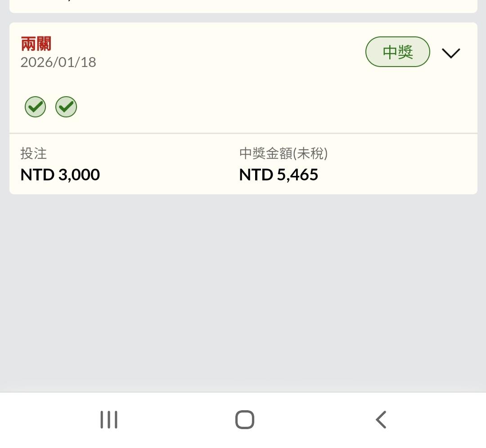
Task: Click the 中獎金額(未稅) label
Action: coord(283,154)
